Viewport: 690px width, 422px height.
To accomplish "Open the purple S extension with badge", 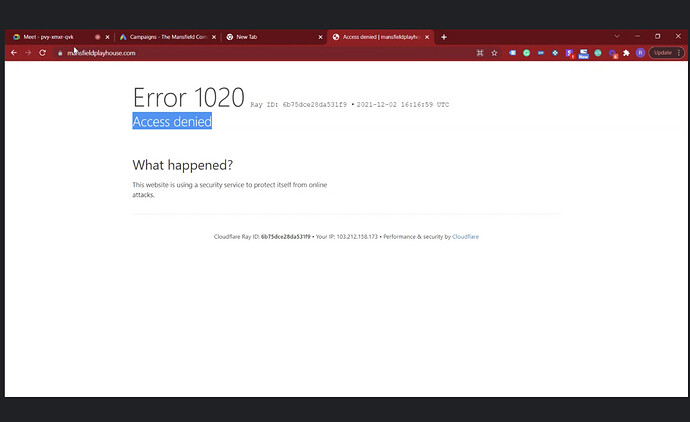I will pyautogui.click(x=569, y=53).
